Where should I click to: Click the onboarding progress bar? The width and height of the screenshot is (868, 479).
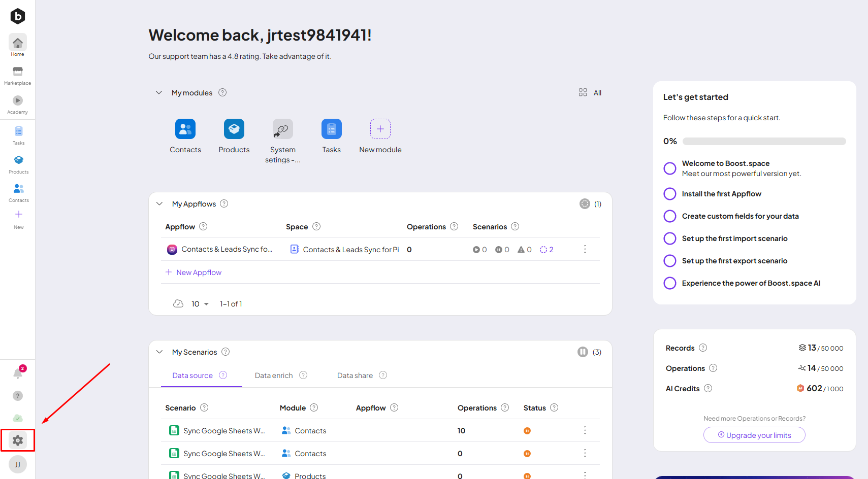tap(764, 142)
